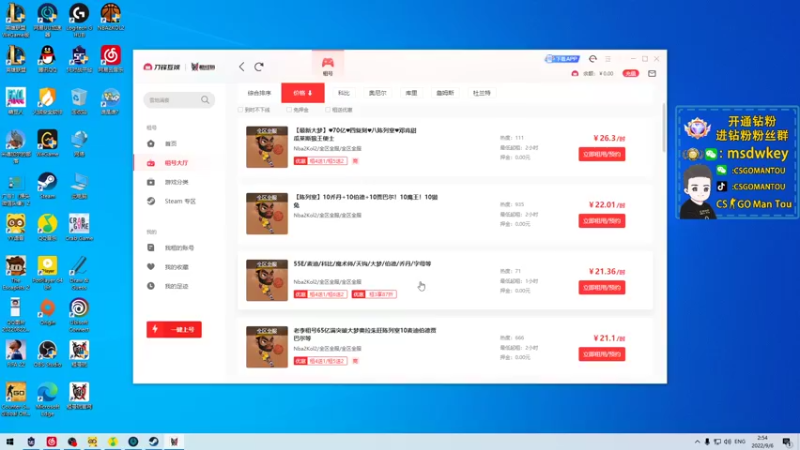Open the WeGame desktop icon
This screenshot has width=800, height=450.
(x=47, y=143)
